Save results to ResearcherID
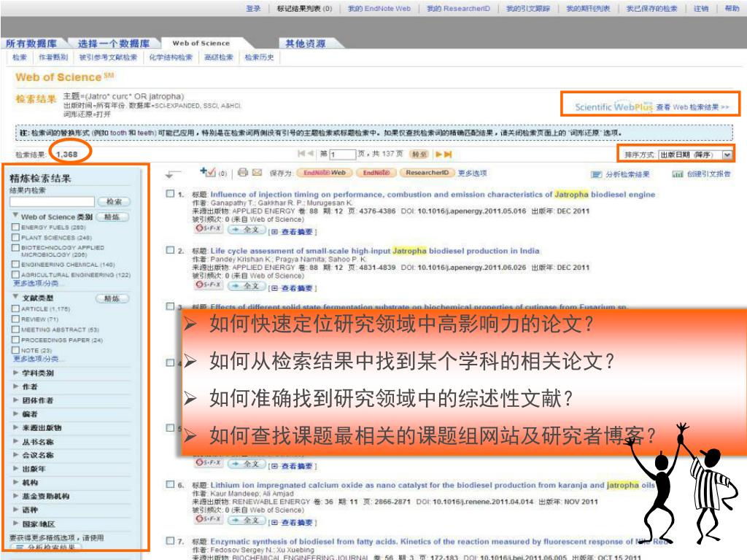This screenshot has width=747, height=560. (427, 173)
